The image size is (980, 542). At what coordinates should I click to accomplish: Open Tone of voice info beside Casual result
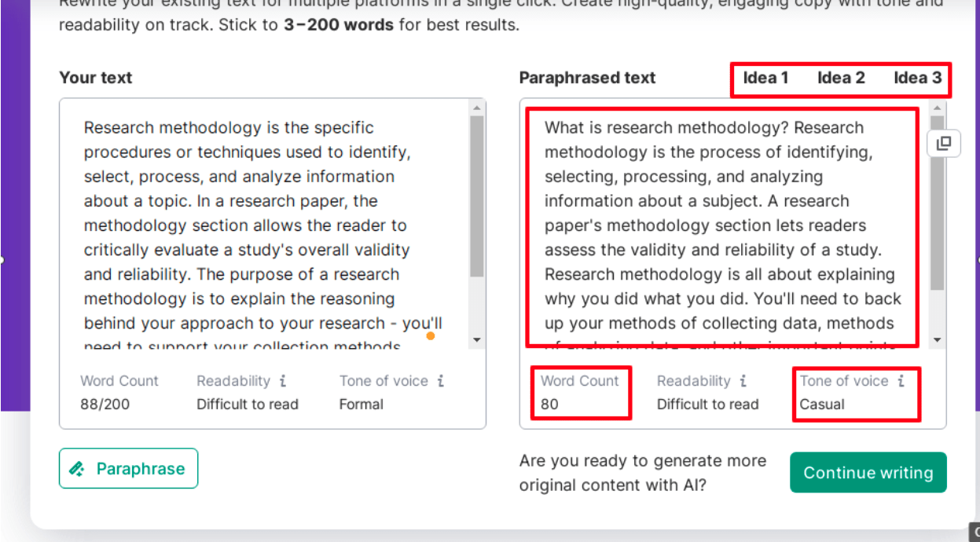tap(901, 381)
